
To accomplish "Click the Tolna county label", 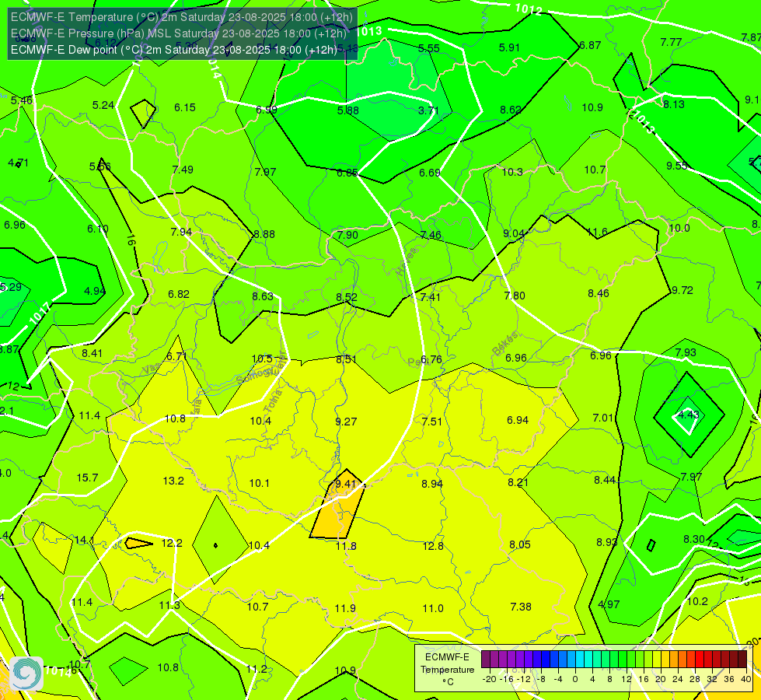I will (273, 401).
